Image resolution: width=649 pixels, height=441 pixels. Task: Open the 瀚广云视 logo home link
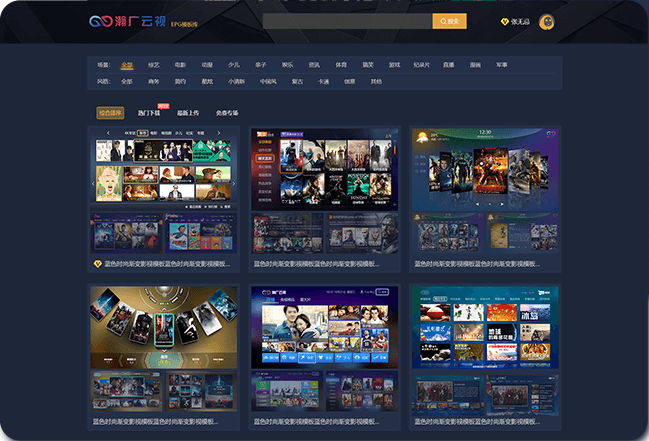(127, 21)
